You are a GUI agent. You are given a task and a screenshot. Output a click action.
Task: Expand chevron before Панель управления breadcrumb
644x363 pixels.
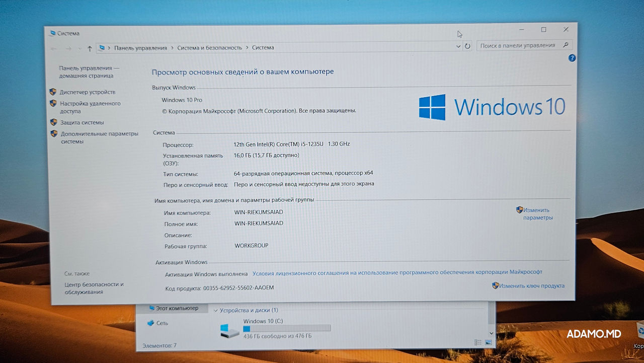[109, 48]
